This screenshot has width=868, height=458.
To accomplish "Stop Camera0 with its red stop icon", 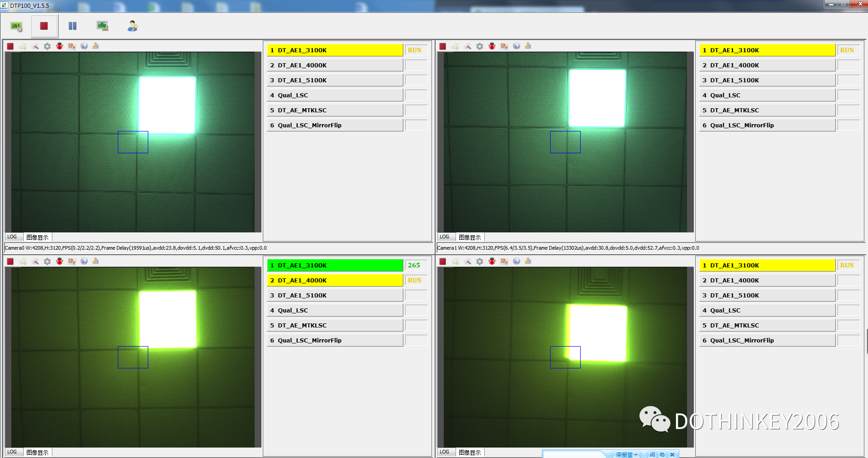I will (x=10, y=46).
